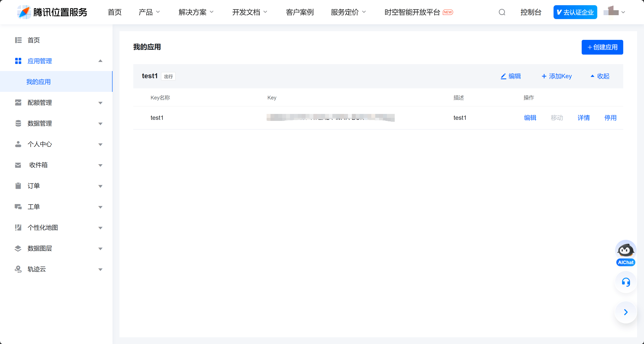Screen dimensions: 644x344
Task: Collapse the 应用管理 sidebar section
Action: point(100,61)
